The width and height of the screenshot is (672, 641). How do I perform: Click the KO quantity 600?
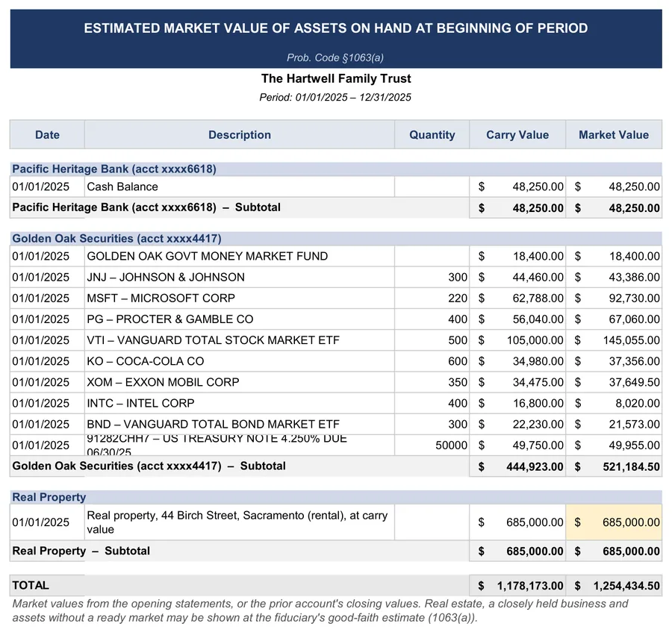(432, 361)
